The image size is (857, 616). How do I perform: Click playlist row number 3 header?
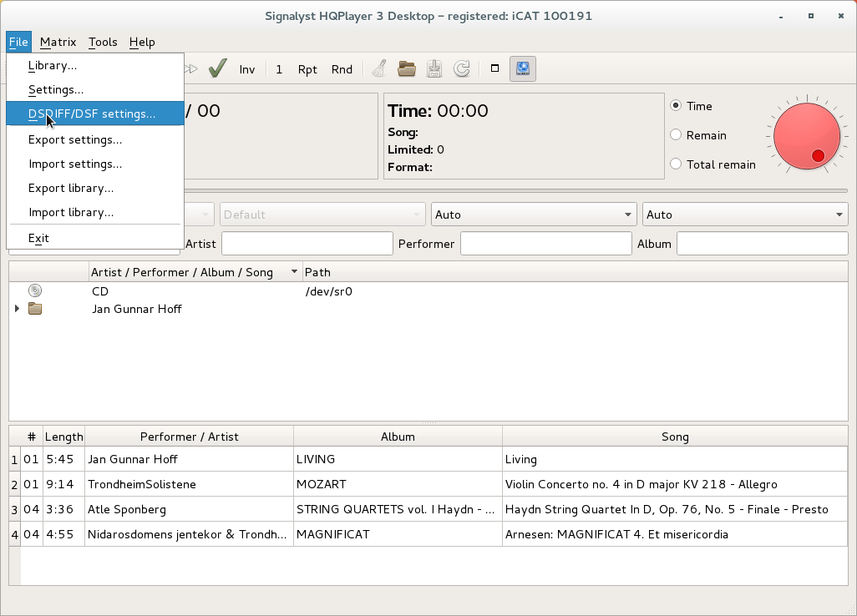coord(15,510)
